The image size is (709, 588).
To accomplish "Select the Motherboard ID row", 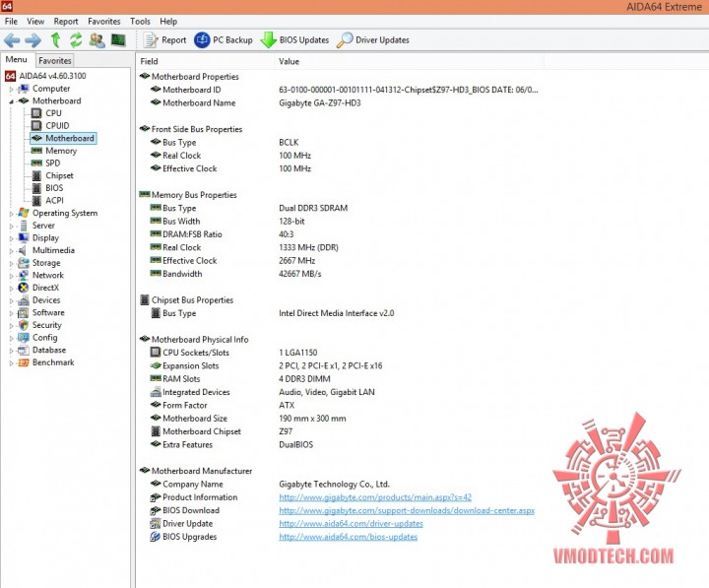I will [344, 90].
